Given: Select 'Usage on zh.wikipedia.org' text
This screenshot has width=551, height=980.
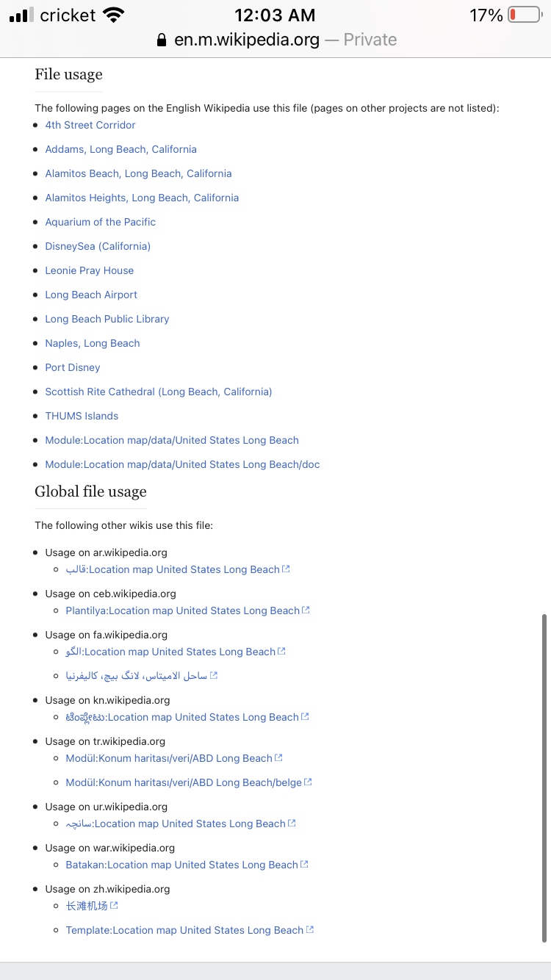Looking at the screenshot, I should point(107,889).
